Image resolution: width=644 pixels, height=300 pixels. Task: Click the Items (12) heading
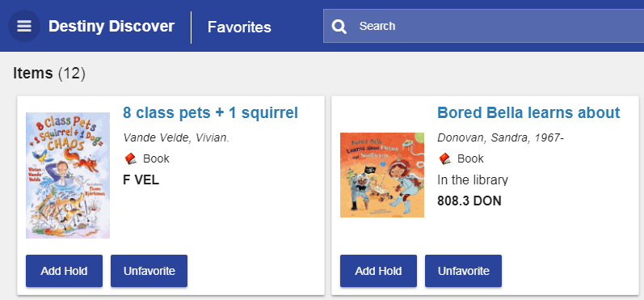point(49,74)
